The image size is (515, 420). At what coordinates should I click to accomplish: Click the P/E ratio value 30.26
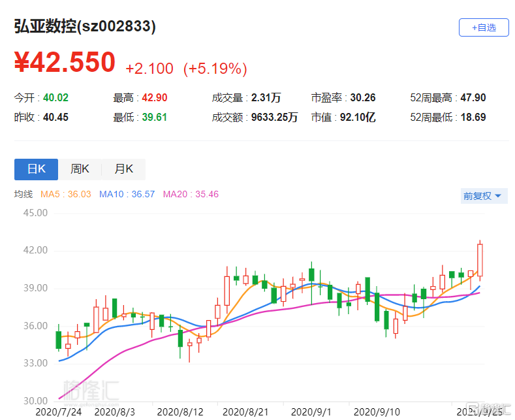363,97
